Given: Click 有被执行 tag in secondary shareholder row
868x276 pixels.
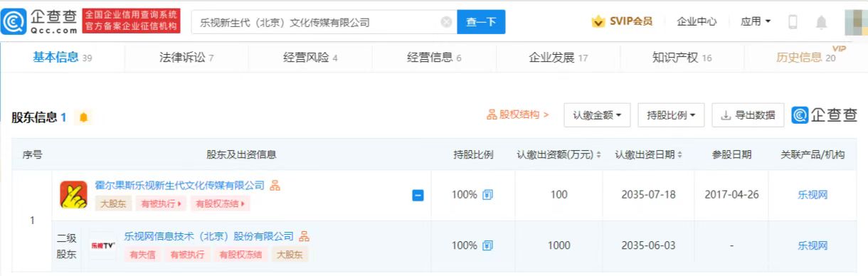Looking at the screenshot, I should tap(187, 255).
